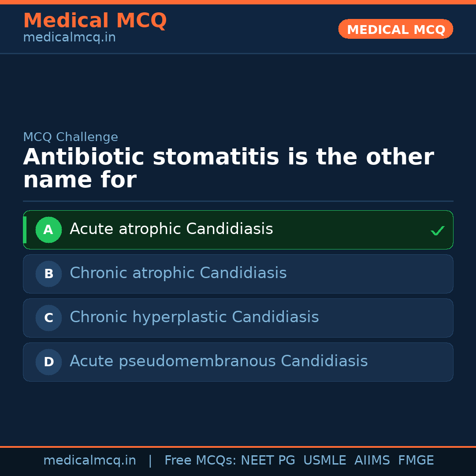Image resolution: width=476 pixels, height=476 pixels.
Task: Click the orange MEDICAL MCQ badge
Action: pos(395,29)
